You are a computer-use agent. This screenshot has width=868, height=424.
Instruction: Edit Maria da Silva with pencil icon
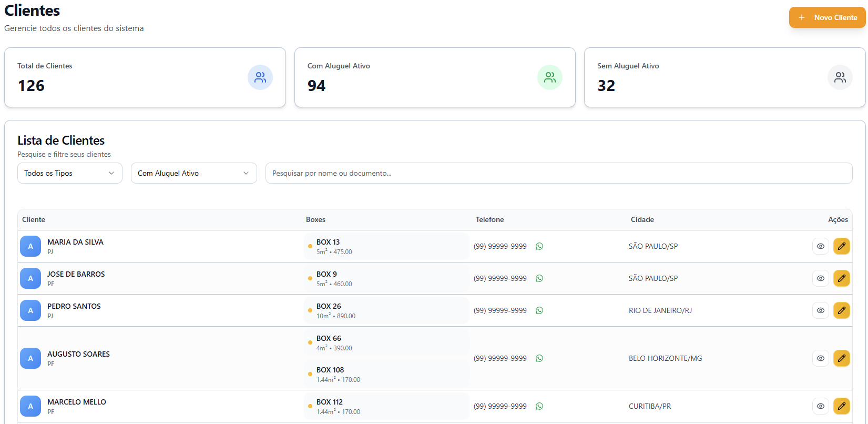click(841, 246)
